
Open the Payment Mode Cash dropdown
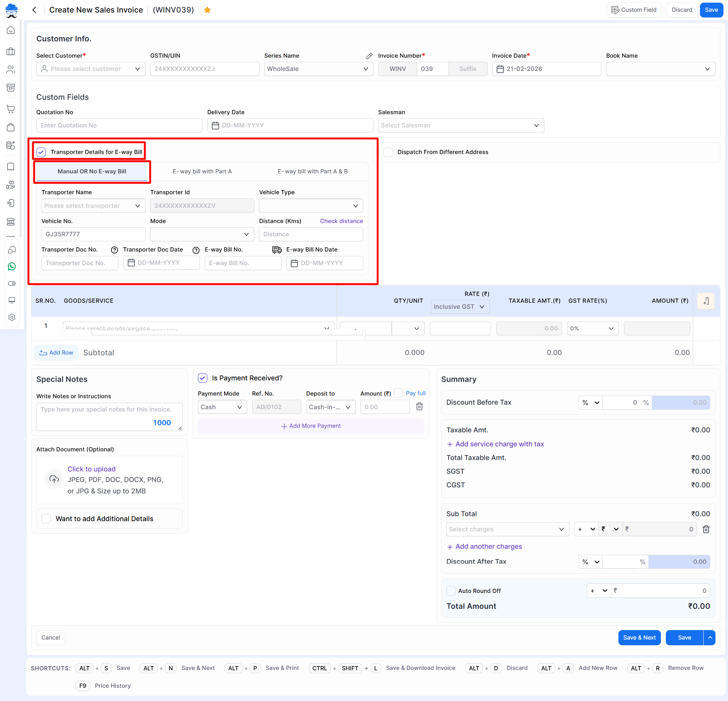[x=222, y=407]
